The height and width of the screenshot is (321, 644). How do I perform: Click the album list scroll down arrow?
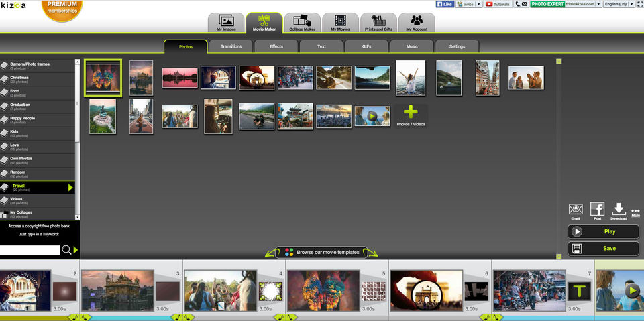click(78, 217)
